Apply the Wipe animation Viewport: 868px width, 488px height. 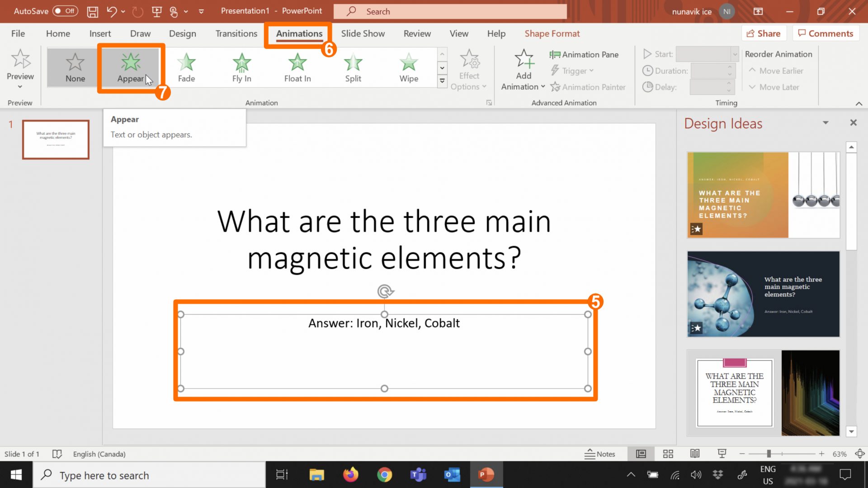[x=408, y=67]
